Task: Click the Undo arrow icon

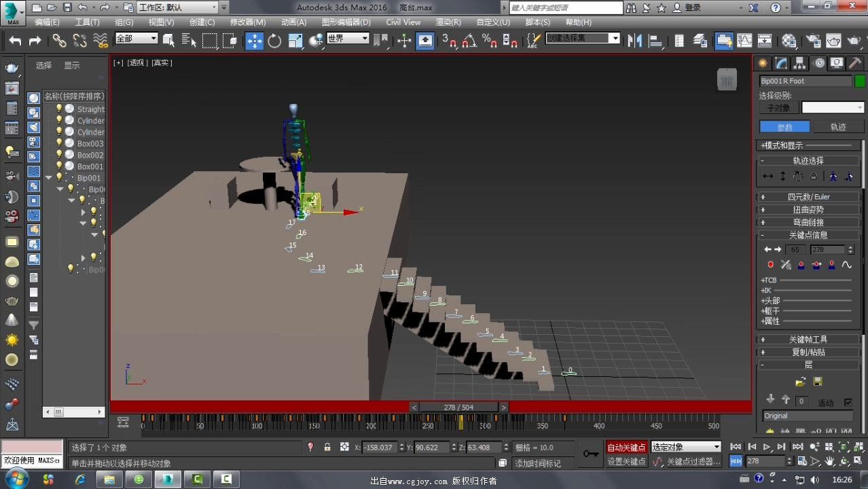Action: pos(15,41)
